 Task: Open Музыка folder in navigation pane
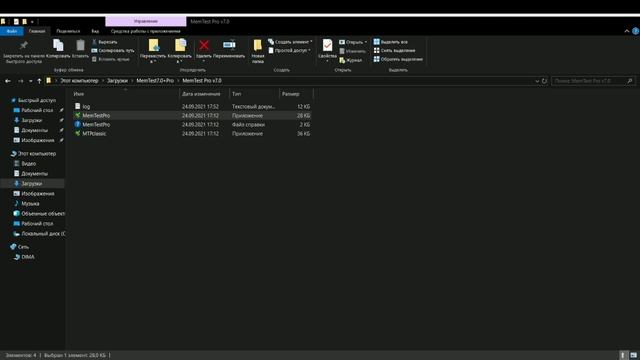click(30, 204)
